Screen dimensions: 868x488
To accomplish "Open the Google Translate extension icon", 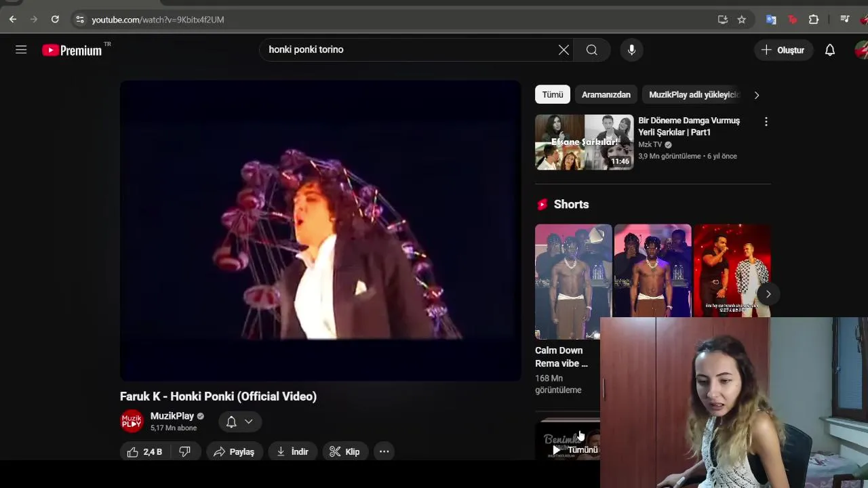I will pos(771,20).
